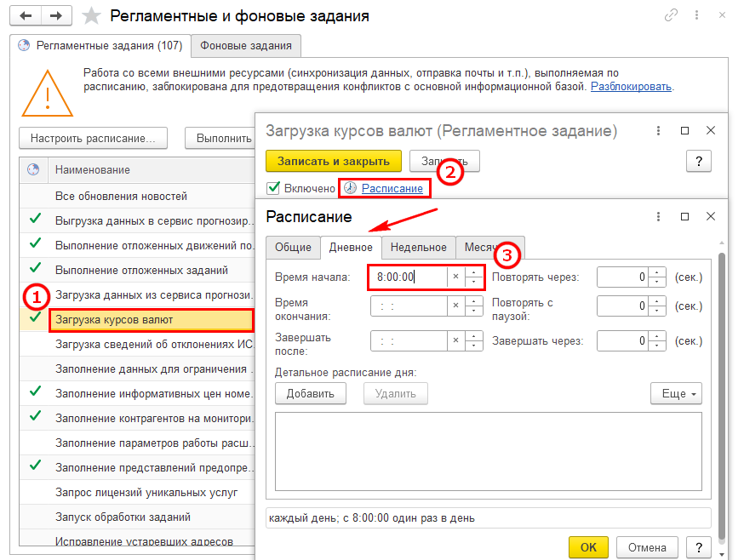744x560 pixels.
Task: Click green check of Выгрузка данных в сервис row
Action: coord(35,219)
